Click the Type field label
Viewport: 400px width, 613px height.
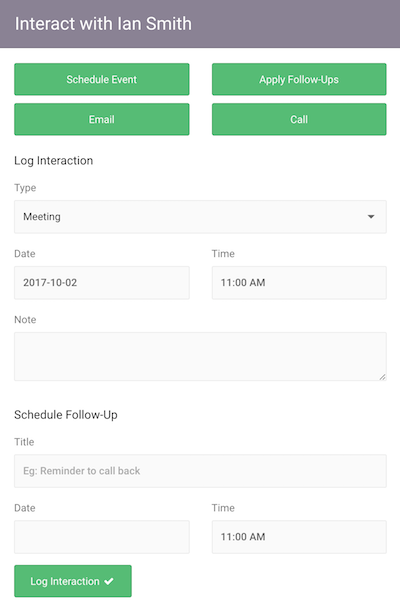point(25,188)
